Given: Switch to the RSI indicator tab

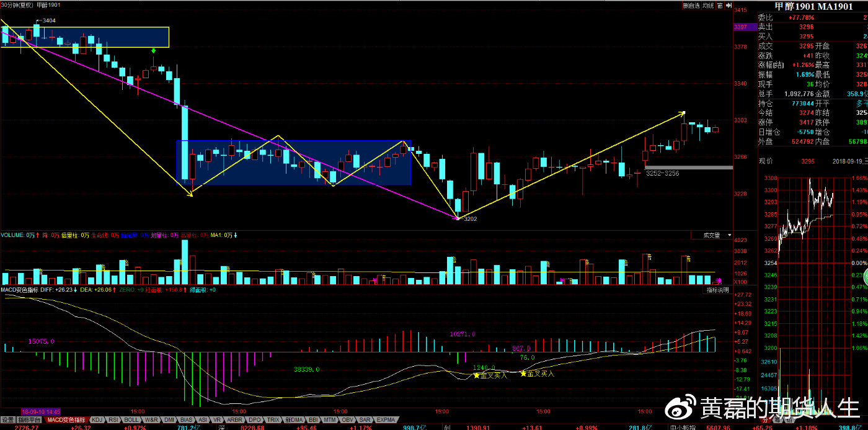Looking at the screenshot, I should (x=113, y=420).
